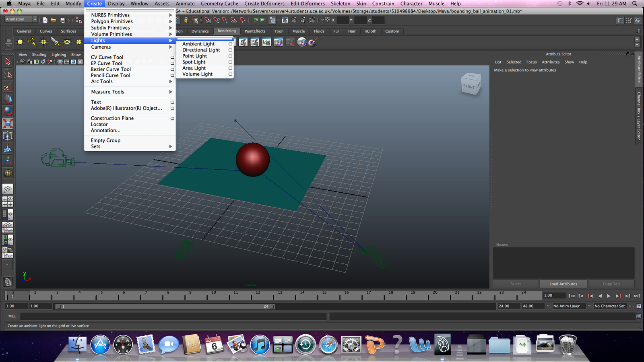
Task: Open Construction Plane options box
Action: [172, 118]
